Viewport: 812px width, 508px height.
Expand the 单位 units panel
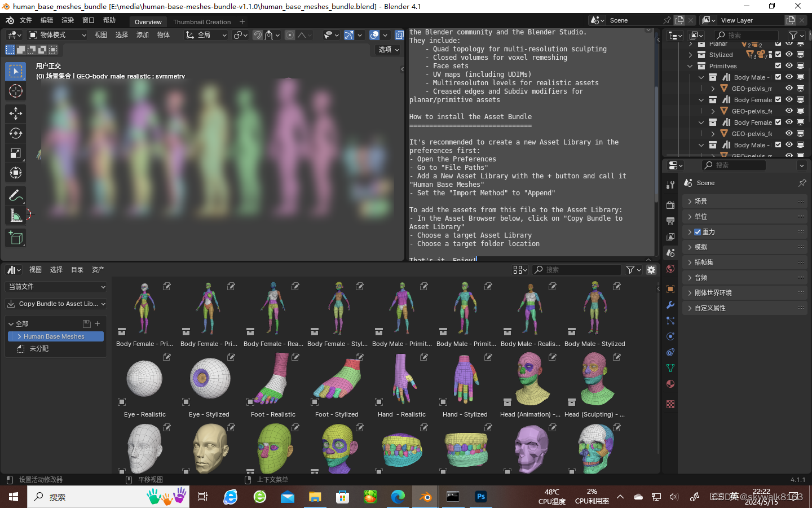pos(744,217)
